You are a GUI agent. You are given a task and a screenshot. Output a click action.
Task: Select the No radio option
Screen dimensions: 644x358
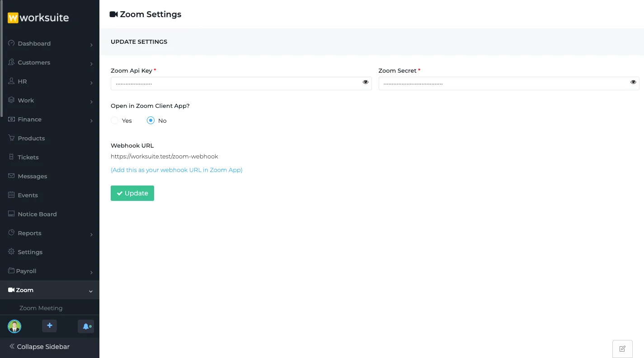tap(151, 121)
